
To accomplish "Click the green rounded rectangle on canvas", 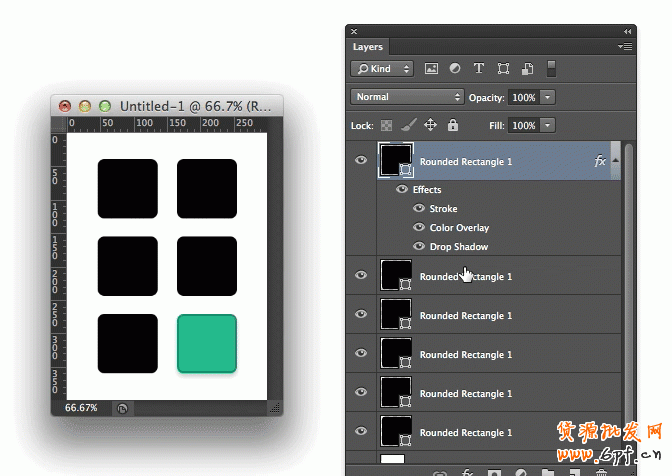I will pyautogui.click(x=207, y=343).
